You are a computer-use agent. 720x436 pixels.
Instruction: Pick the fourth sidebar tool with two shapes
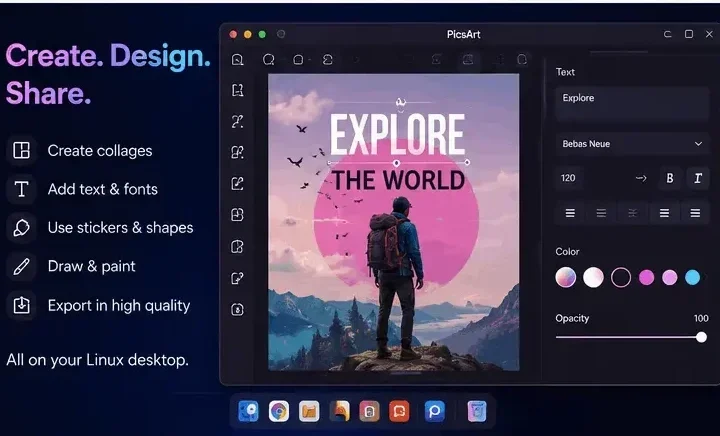pos(237,152)
